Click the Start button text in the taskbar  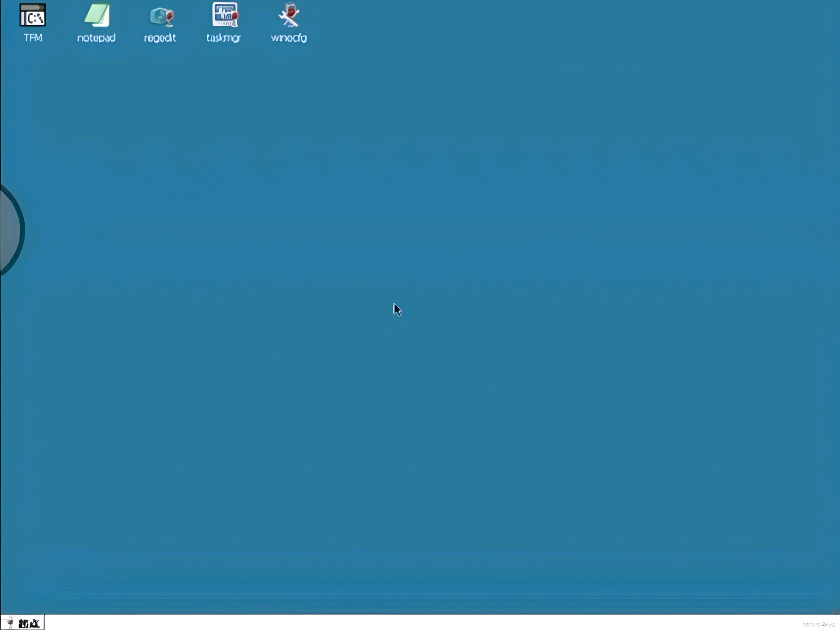(29, 623)
